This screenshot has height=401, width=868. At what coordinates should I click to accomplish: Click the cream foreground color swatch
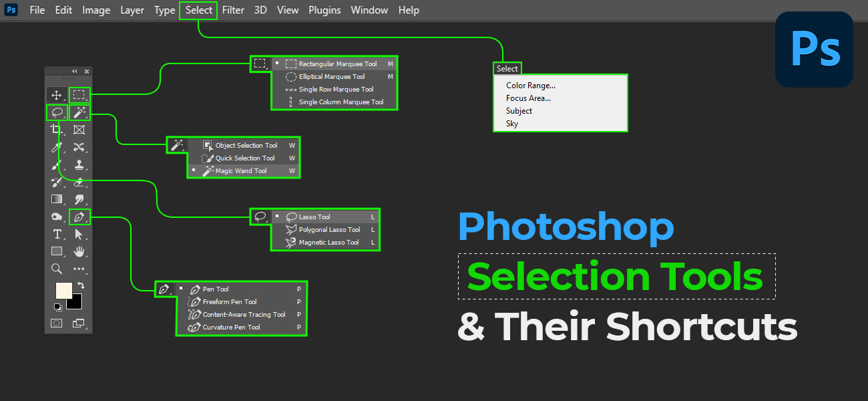(63, 289)
